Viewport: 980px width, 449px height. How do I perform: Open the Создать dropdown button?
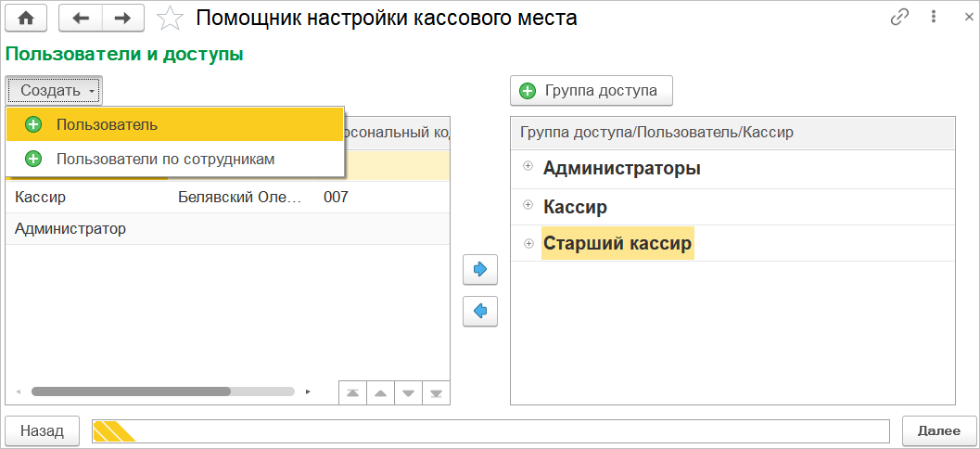click(55, 90)
